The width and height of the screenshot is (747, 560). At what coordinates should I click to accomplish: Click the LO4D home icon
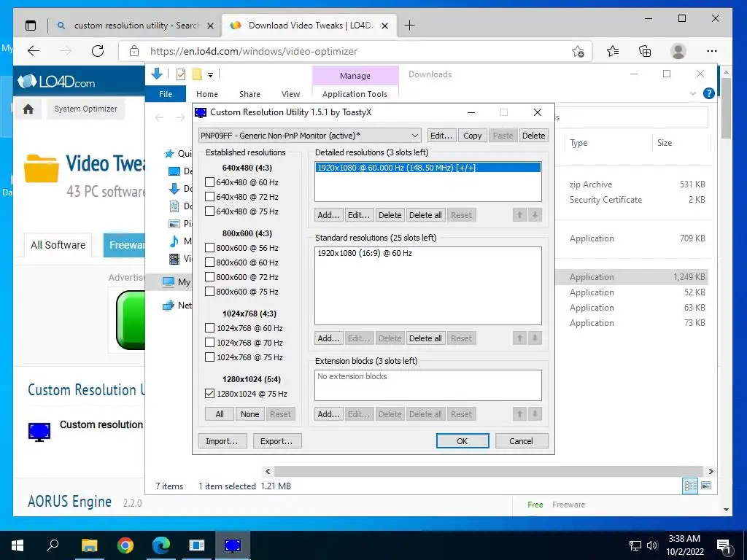tap(28, 109)
